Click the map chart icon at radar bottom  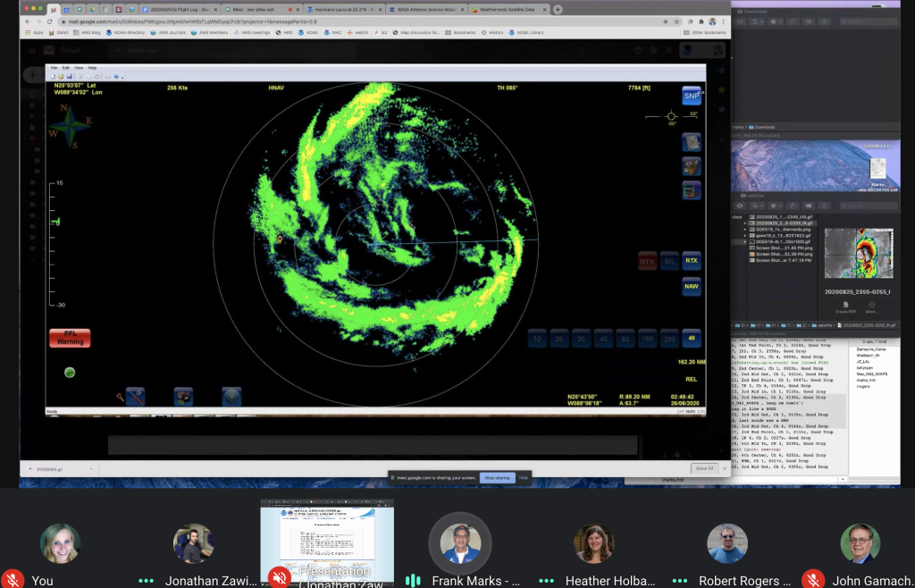183,397
